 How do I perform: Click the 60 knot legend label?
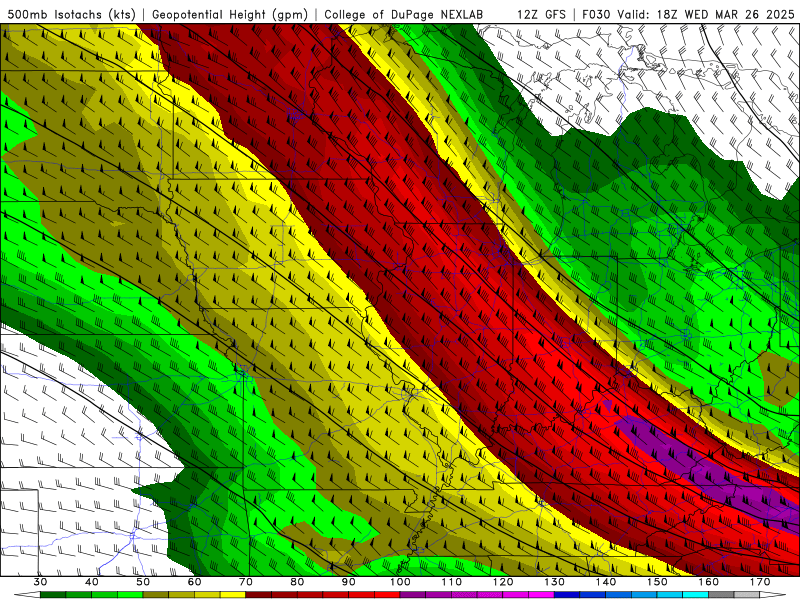[x=194, y=582]
